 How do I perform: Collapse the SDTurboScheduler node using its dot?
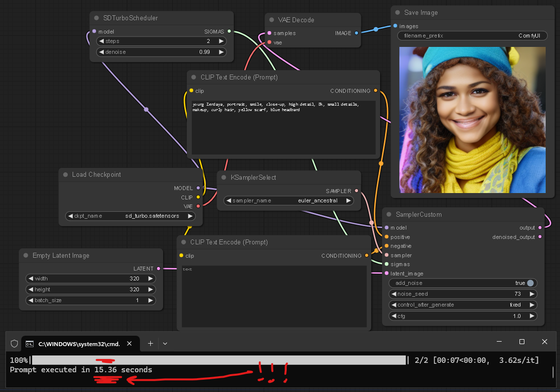coord(96,18)
